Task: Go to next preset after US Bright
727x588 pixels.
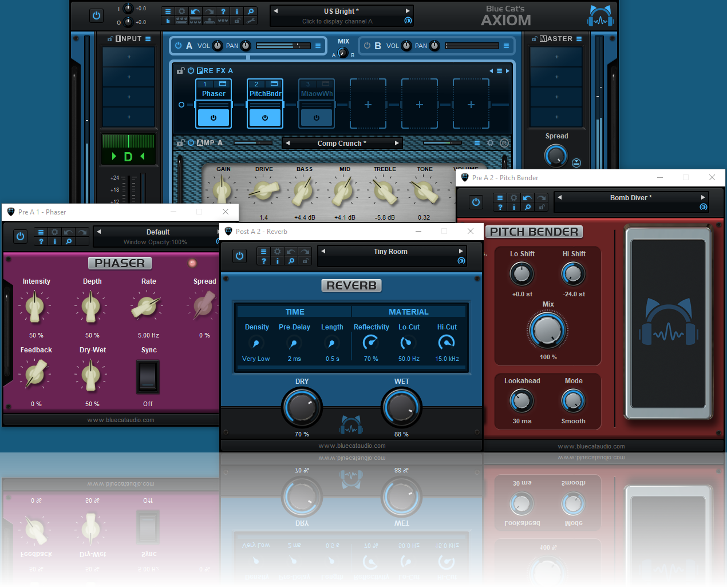Action: point(408,11)
